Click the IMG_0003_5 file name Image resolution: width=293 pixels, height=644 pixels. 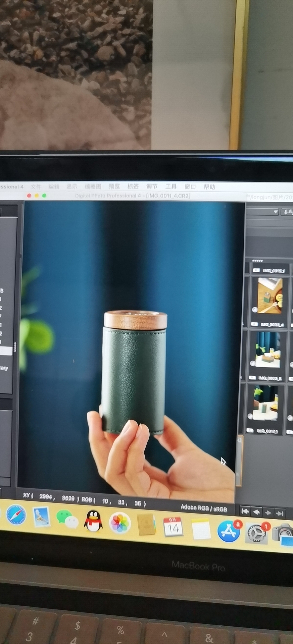pyautogui.click(x=270, y=378)
